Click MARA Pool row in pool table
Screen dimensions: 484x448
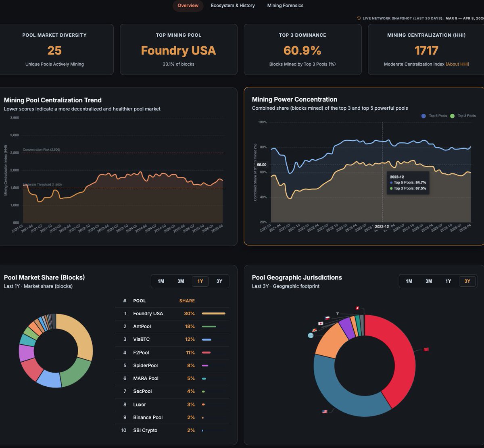pyautogui.click(x=172, y=378)
